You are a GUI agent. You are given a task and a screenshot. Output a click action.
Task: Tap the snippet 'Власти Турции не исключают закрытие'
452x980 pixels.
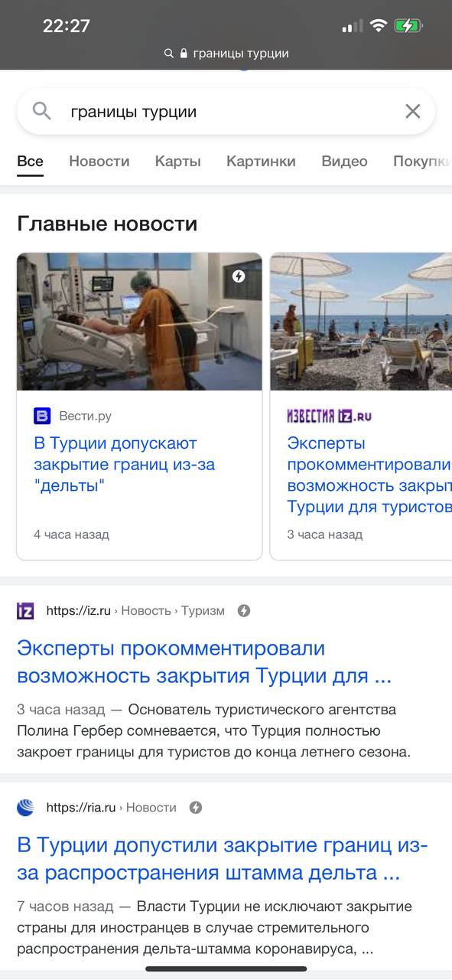point(214,927)
